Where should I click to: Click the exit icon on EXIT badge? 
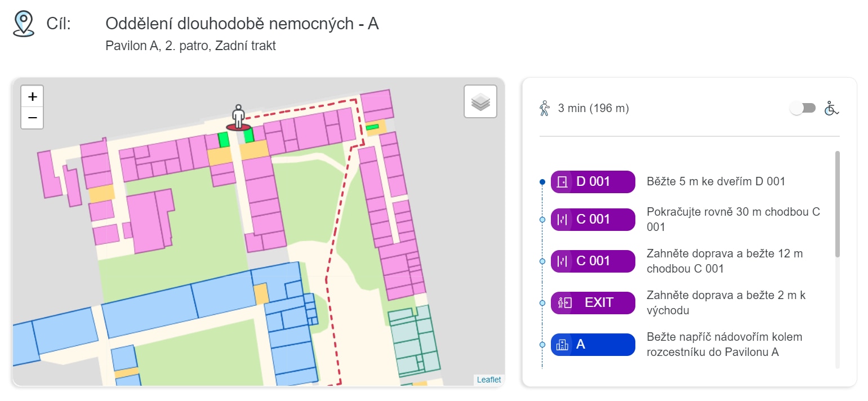point(564,302)
